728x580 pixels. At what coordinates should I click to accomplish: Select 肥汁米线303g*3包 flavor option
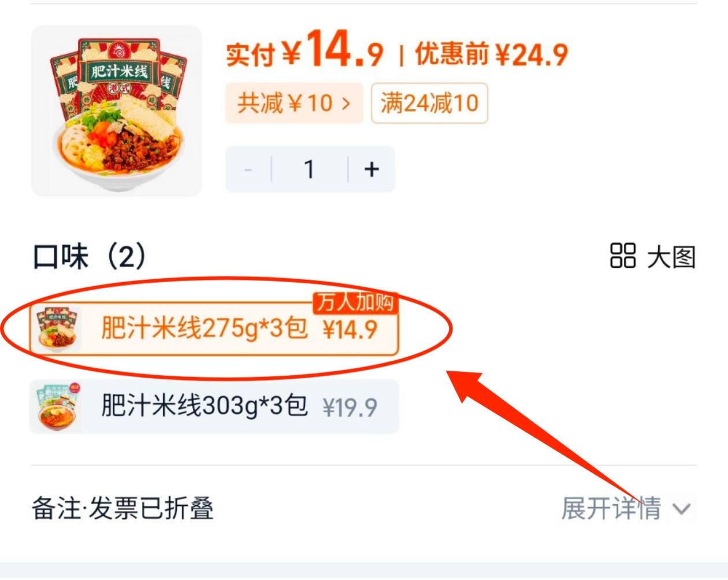tap(214, 407)
